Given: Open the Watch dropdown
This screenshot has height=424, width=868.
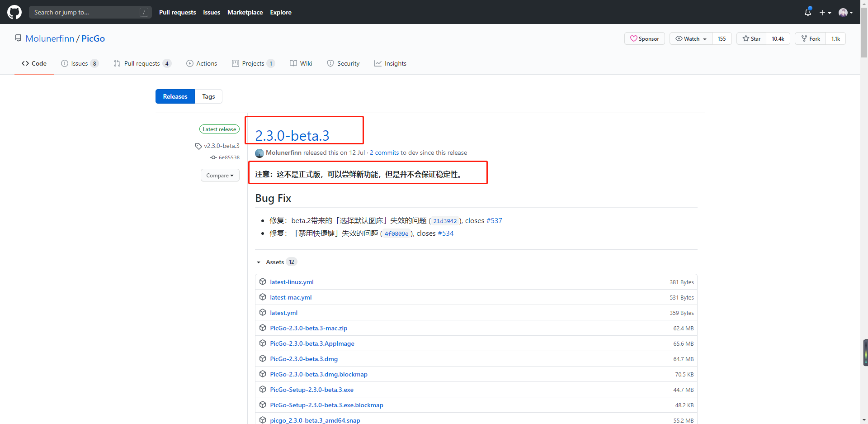Looking at the screenshot, I should (691, 38).
